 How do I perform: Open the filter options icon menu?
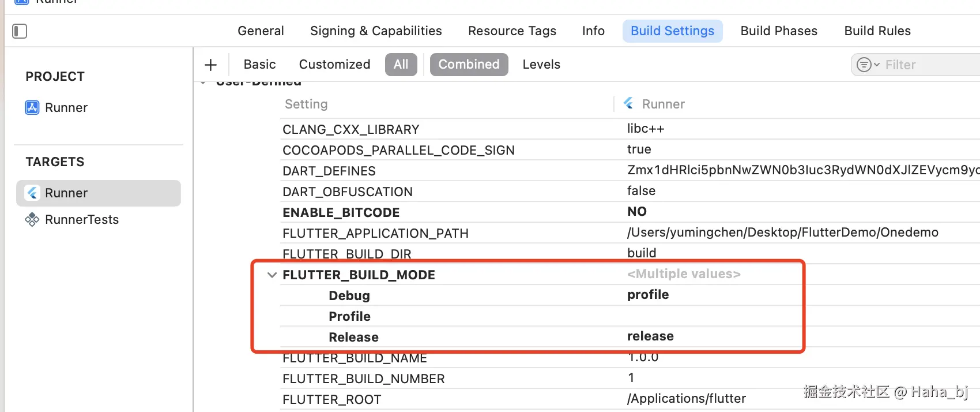[x=868, y=65]
